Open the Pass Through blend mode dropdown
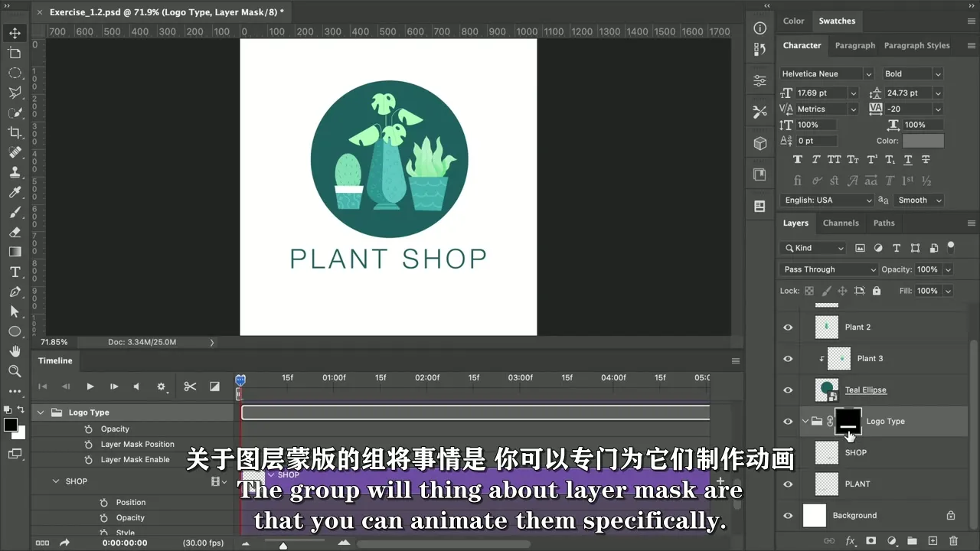 click(x=829, y=269)
